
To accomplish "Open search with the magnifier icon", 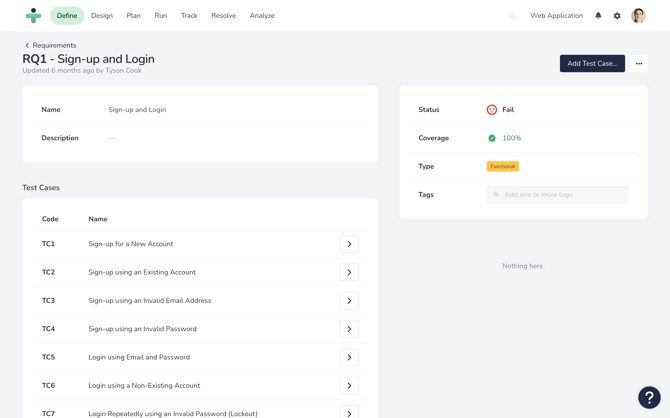I will 512,16.
